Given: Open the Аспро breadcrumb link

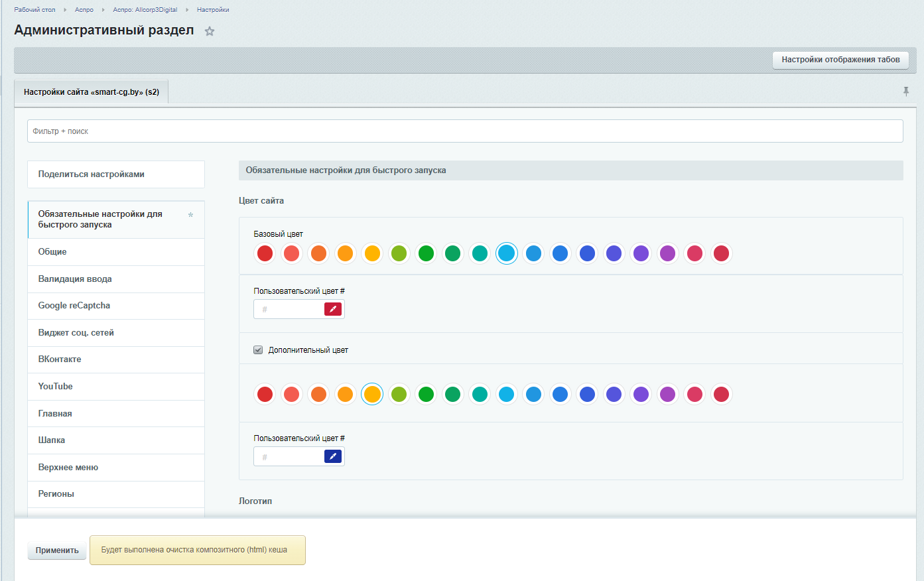Looking at the screenshot, I should click(84, 10).
